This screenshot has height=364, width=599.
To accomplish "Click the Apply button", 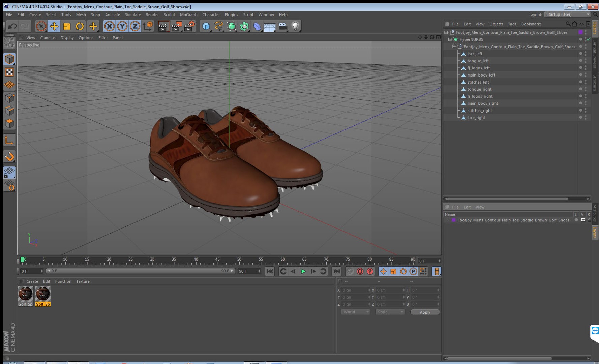I will tap(425, 312).
